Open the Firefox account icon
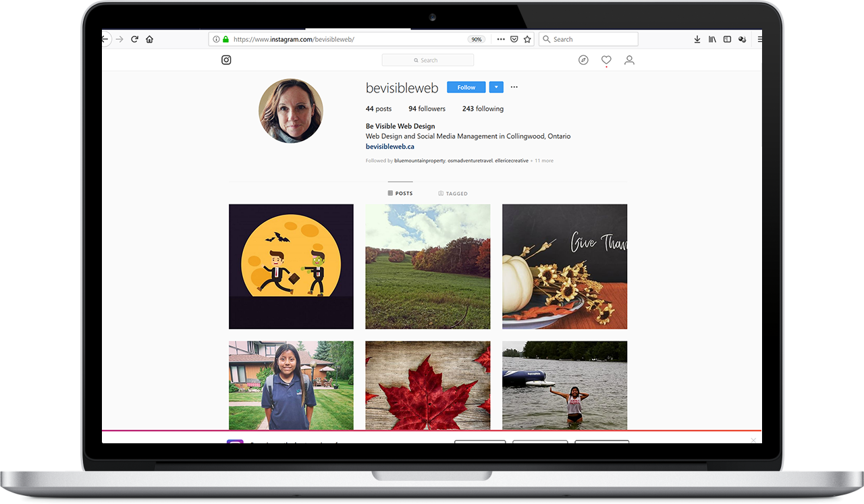The width and height of the screenshot is (864, 504). pos(742,39)
